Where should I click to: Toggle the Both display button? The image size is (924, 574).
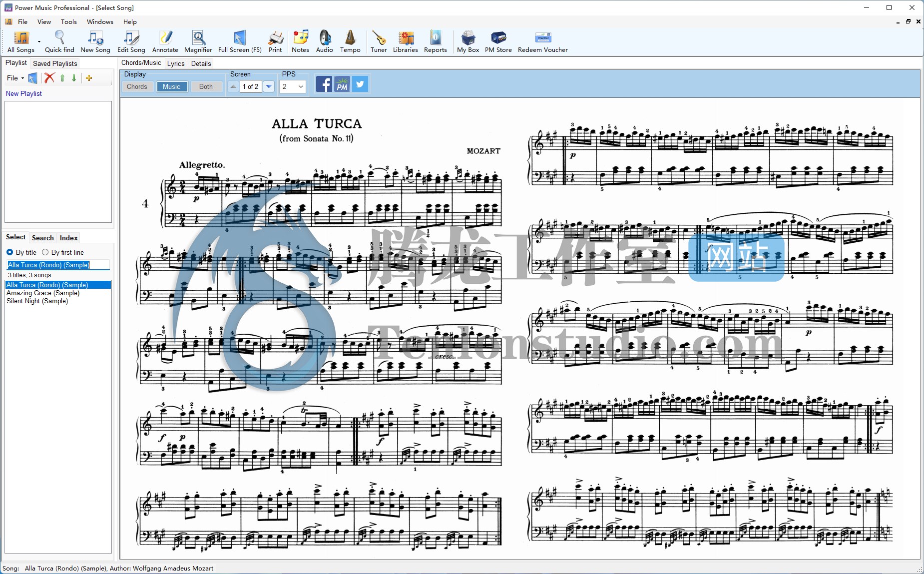pos(206,86)
